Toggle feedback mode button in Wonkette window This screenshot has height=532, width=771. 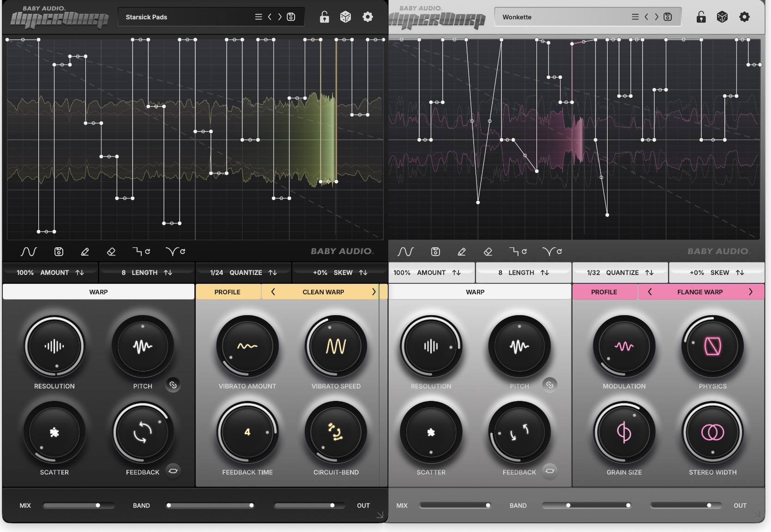[549, 471]
